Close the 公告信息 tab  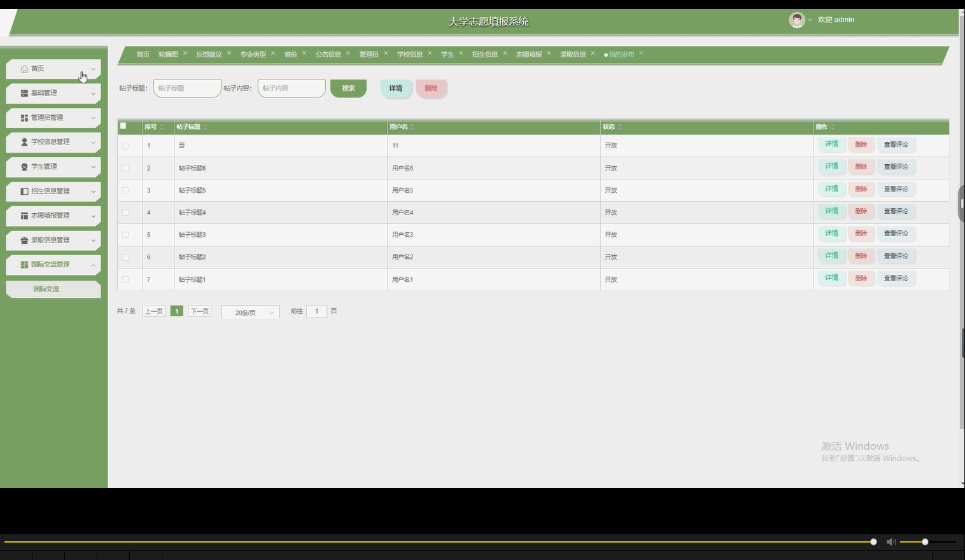click(348, 53)
